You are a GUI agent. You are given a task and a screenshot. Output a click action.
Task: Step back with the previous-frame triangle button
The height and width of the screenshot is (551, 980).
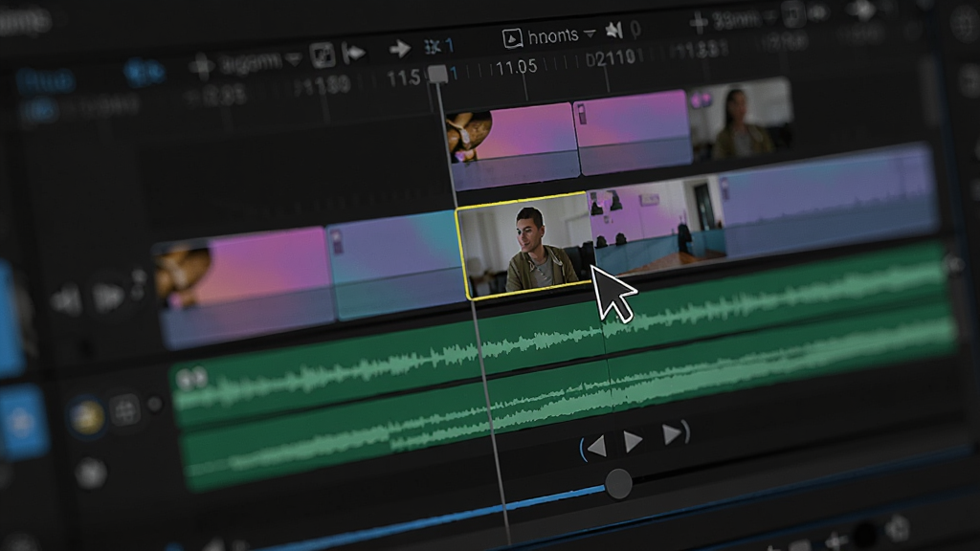coord(597,446)
